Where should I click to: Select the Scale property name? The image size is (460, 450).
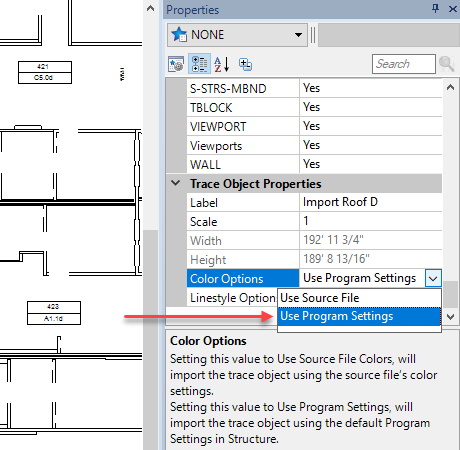click(x=203, y=222)
